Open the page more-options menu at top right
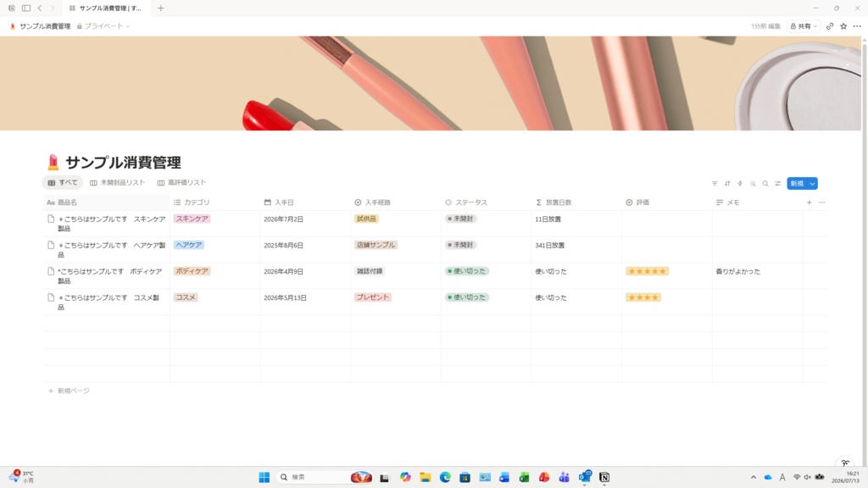Screen dimensions: 868x488 (x=857, y=26)
